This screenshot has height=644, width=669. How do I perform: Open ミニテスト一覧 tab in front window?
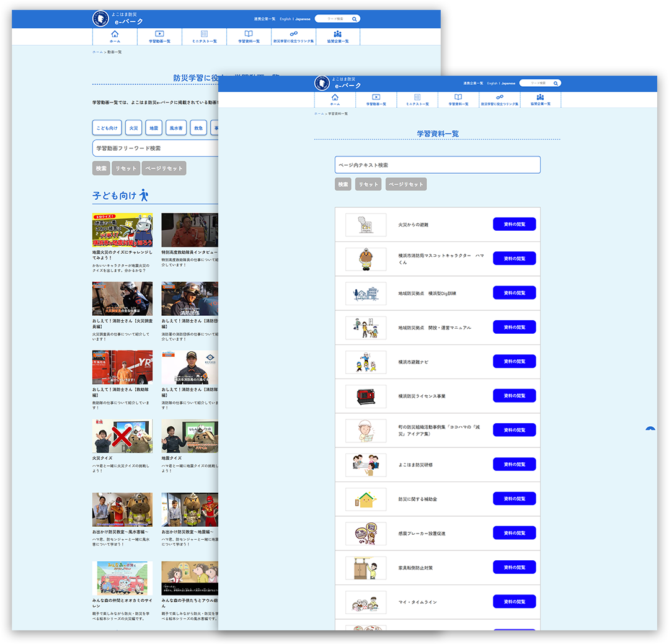pos(417,100)
